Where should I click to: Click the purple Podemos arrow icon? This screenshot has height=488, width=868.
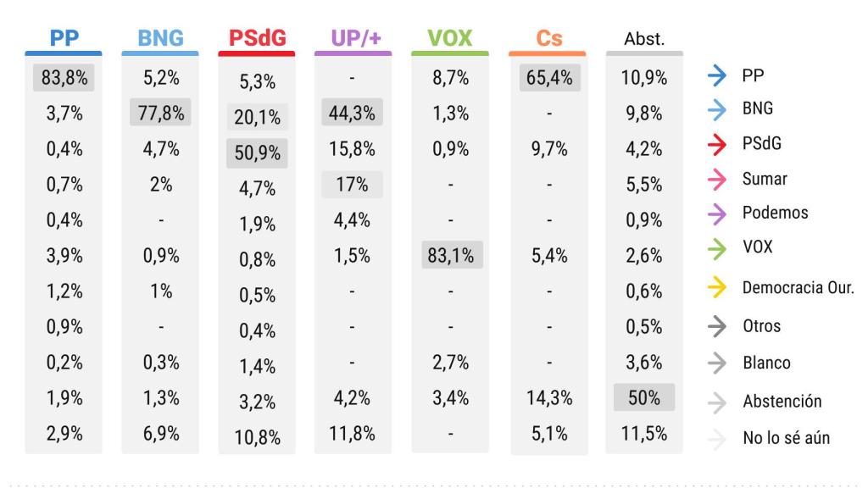click(717, 213)
